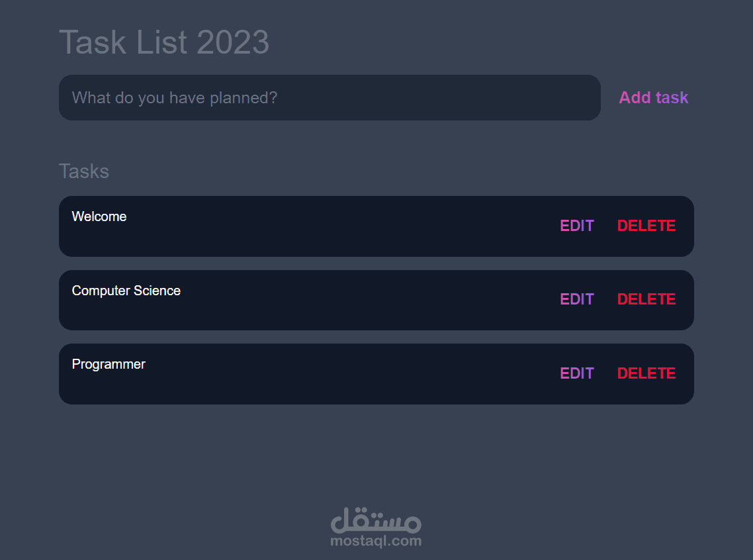
Task: Click the Tasks section heading
Action: point(84,171)
